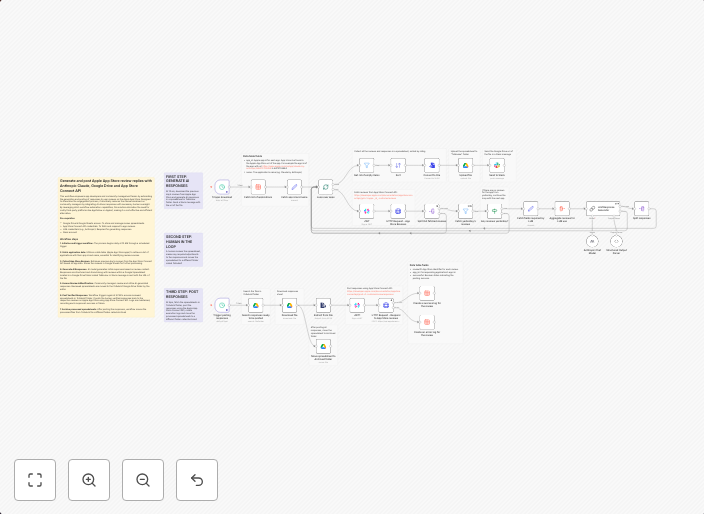Select the 'Data table fields' note by posting log nodes

[436, 303]
